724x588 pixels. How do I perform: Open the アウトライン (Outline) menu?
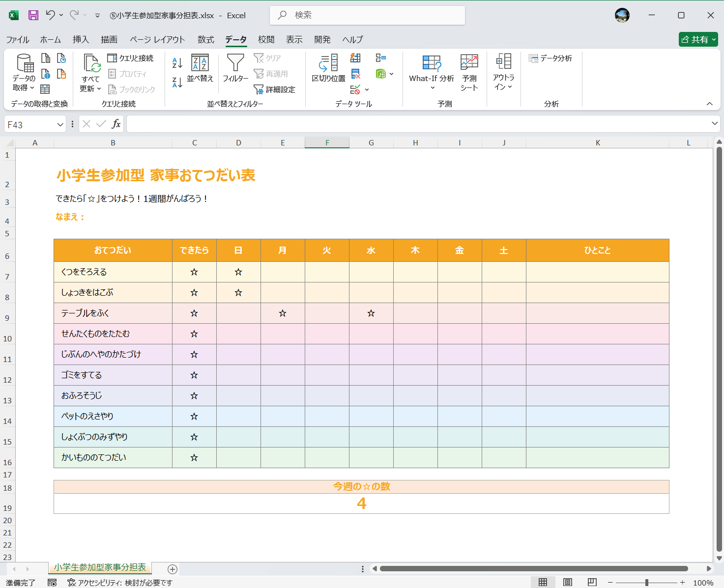pyautogui.click(x=503, y=72)
